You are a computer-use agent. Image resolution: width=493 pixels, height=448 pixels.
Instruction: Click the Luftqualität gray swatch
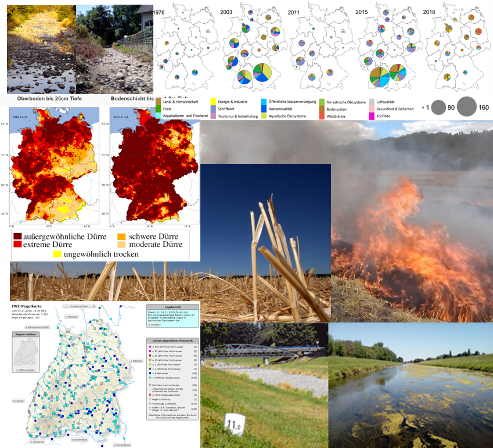click(372, 102)
